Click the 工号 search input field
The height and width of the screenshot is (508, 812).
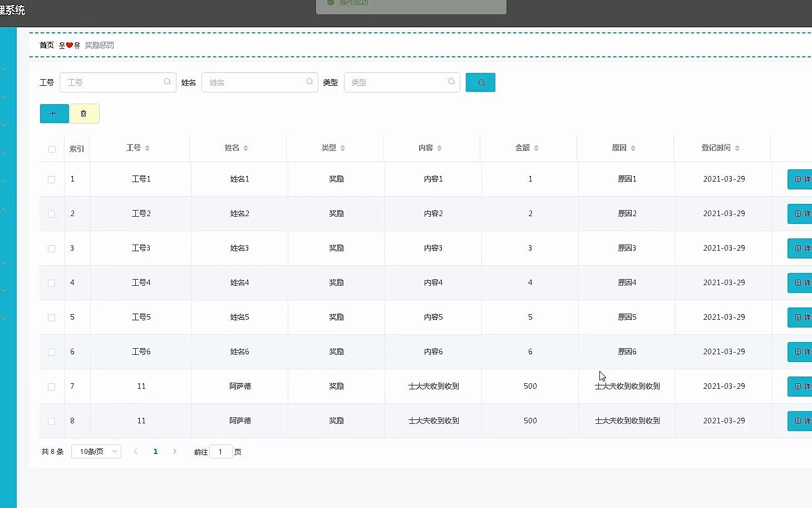point(118,82)
